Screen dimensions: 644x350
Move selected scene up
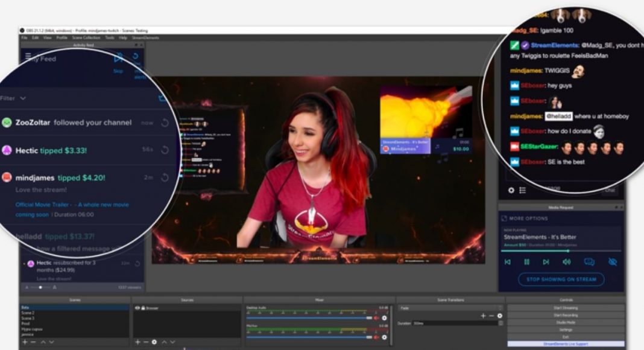(x=43, y=342)
